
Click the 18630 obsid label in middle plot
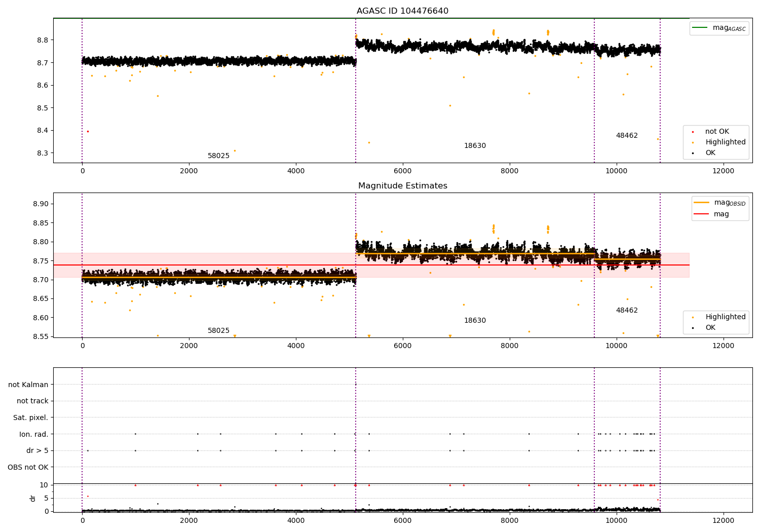[x=475, y=321]
